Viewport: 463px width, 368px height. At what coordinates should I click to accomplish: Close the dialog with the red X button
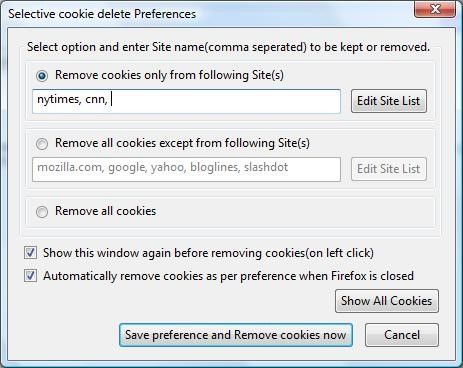(435, 9)
